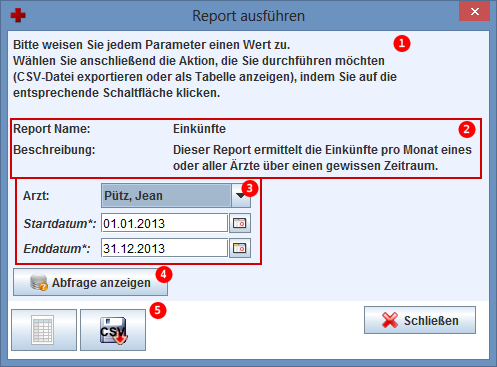Expand the Arzt dropdown arrow
This screenshot has width=497, height=367.
point(241,196)
